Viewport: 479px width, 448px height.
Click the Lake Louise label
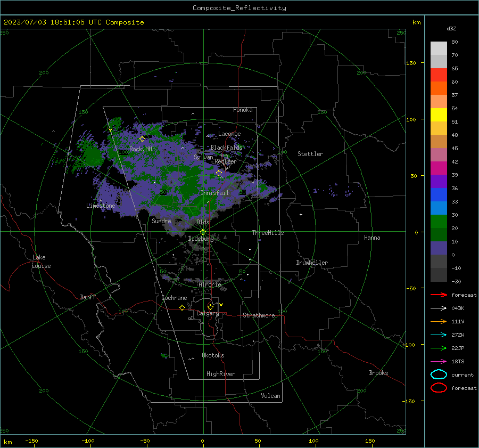pos(41,262)
